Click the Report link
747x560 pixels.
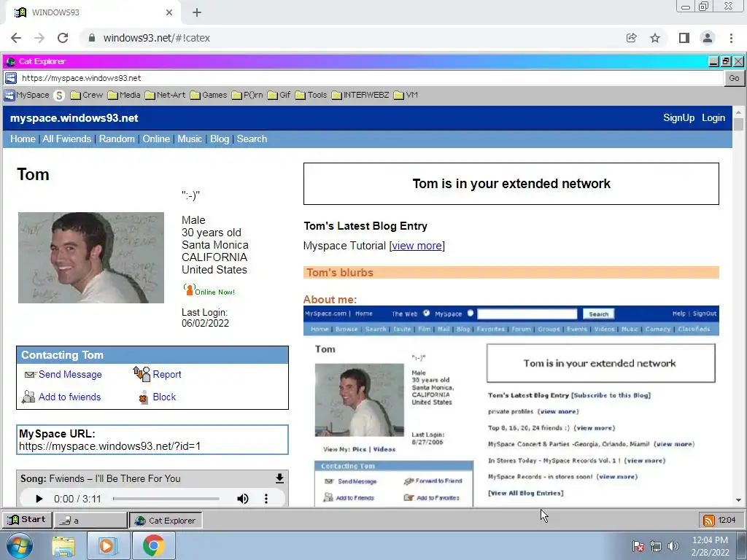pos(167,375)
